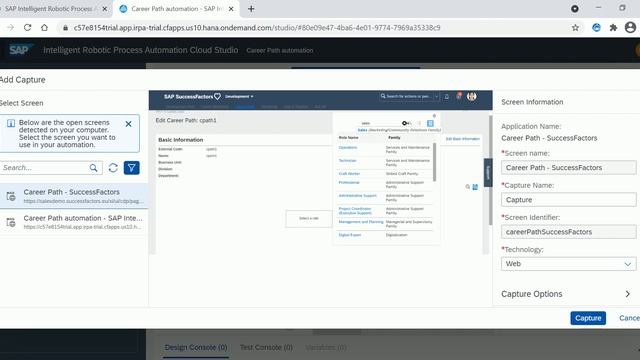Viewport: 640px width, 360px height.
Task: Click the search magnifier icon
Action: [x=93, y=168]
